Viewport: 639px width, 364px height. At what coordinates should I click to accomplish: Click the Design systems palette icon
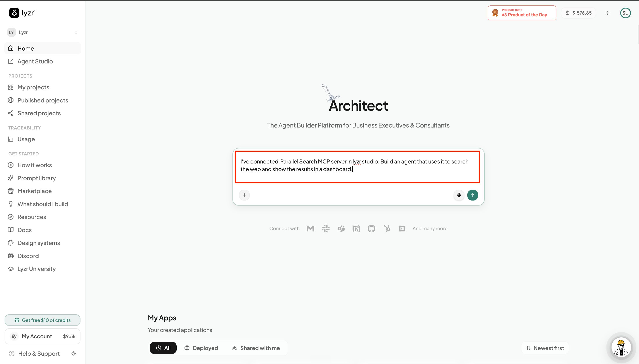pyautogui.click(x=10, y=243)
